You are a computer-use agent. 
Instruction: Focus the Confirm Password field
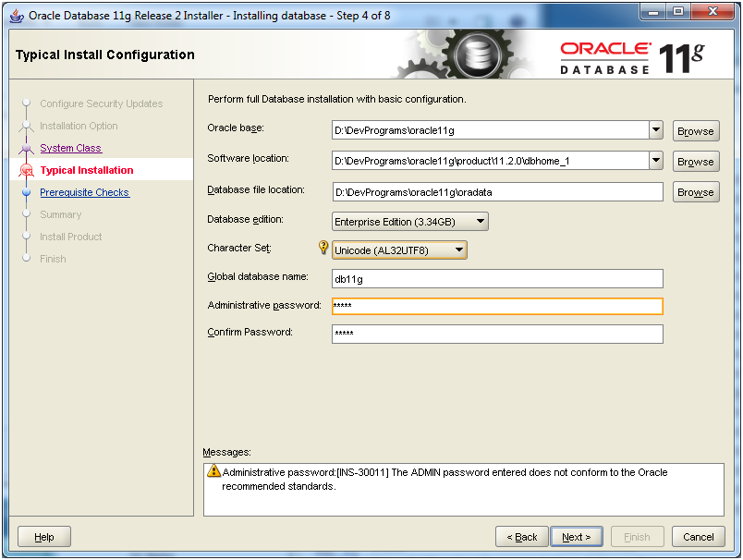tap(497, 334)
